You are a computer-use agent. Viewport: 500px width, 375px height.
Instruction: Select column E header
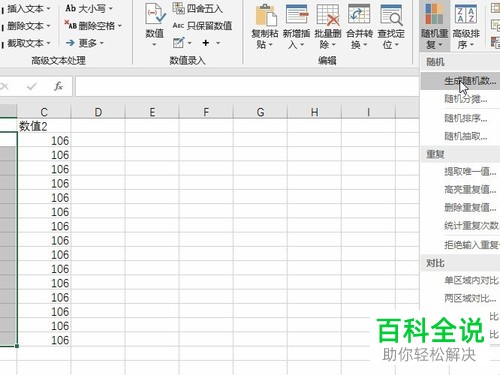click(152, 112)
